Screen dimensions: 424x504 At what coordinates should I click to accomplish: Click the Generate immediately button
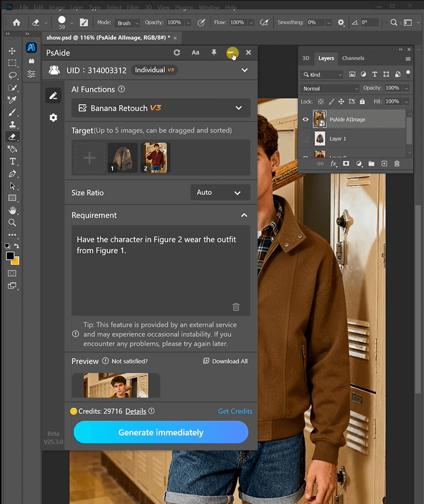point(161,433)
